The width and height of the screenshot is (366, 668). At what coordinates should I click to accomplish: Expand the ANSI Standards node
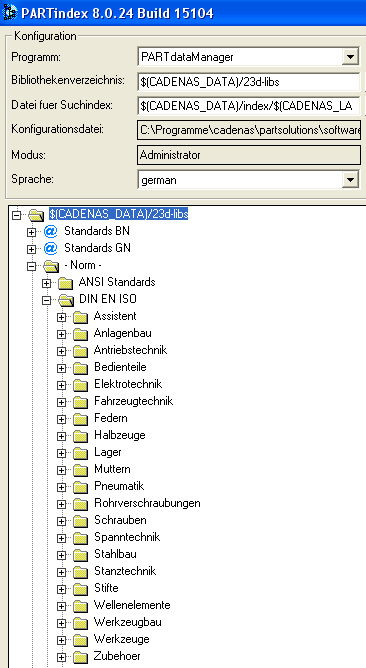(46, 283)
